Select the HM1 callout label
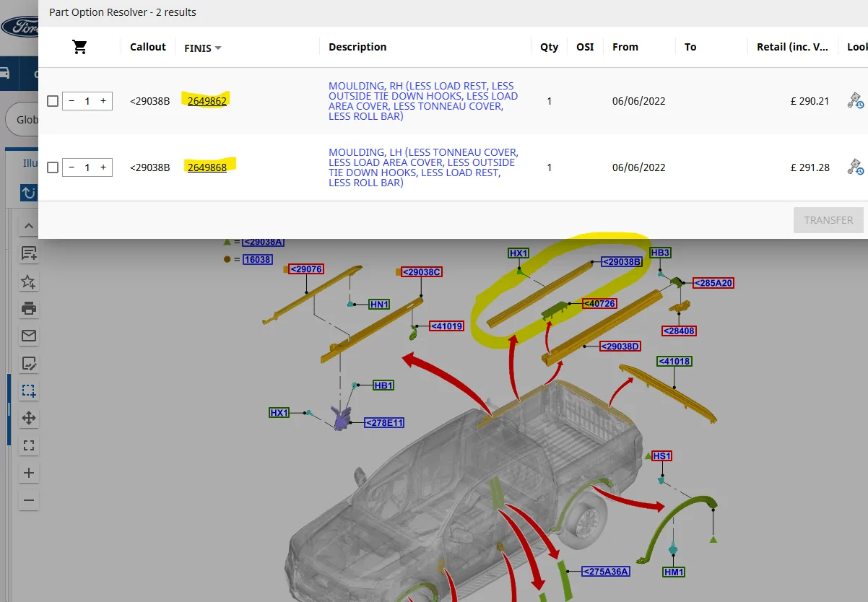This screenshot has height=602, width=868. pos(674,572)
